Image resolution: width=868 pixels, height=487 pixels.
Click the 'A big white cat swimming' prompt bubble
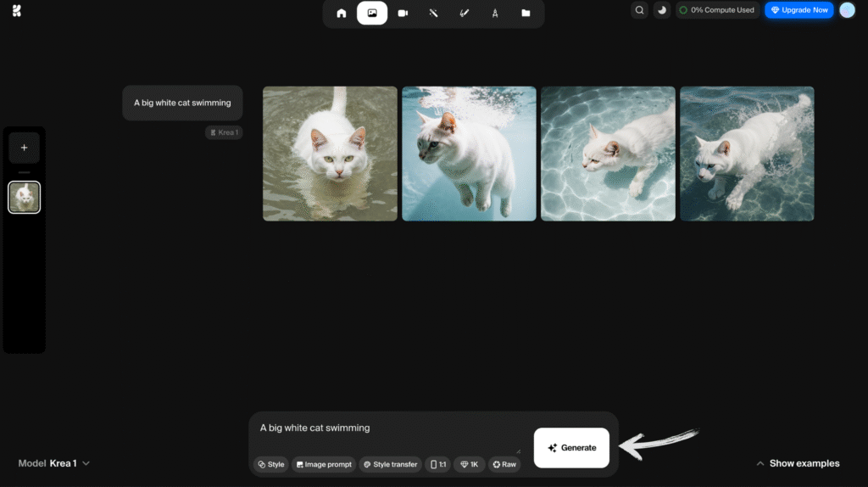(x=183, y=103)
